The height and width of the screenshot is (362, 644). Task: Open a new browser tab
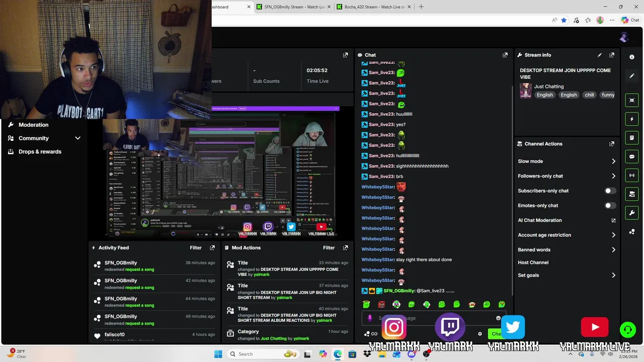(421, 7)
